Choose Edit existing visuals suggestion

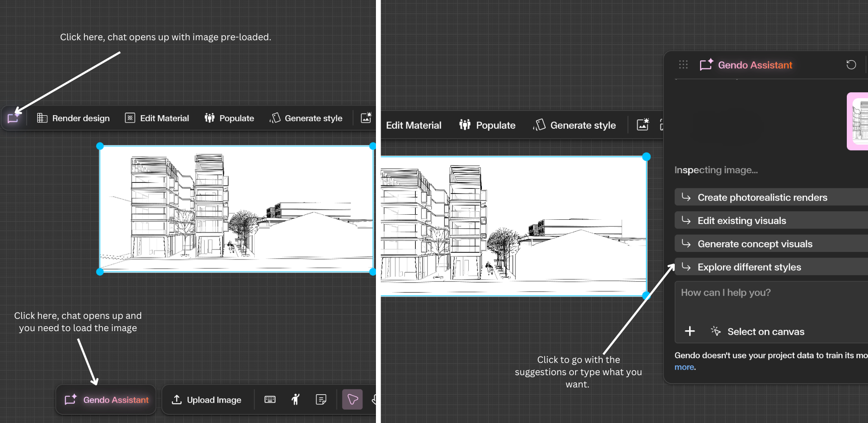742,221
